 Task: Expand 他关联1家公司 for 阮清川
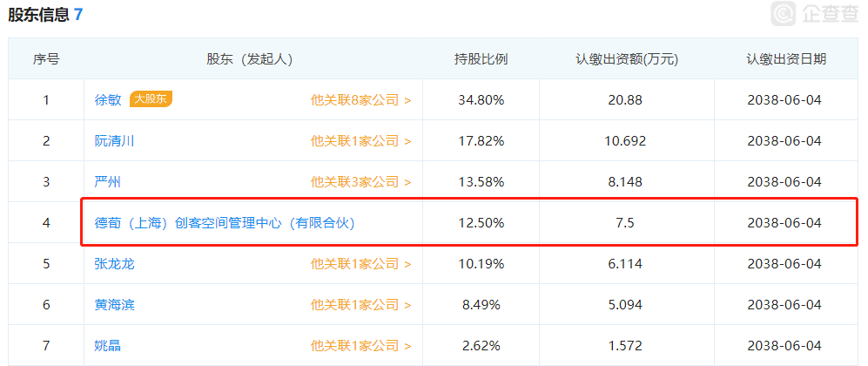(361, 141)
